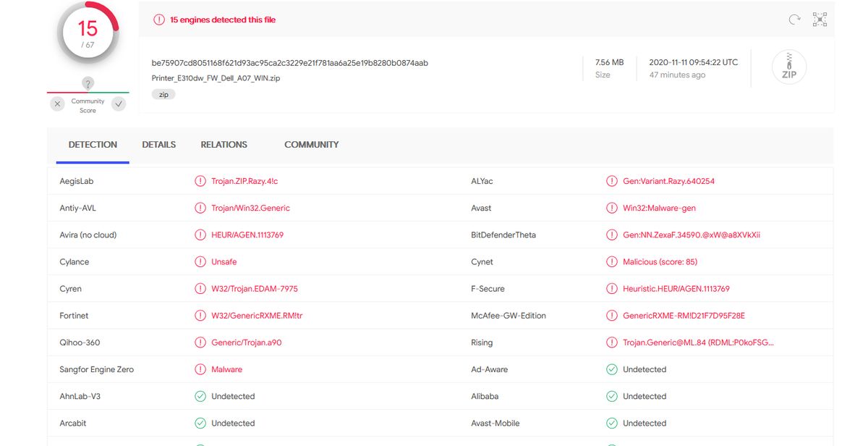This screenshot has width=868, height=446.
Task: Vote harmless with the checkmark icon
Action: coord(119,104)
